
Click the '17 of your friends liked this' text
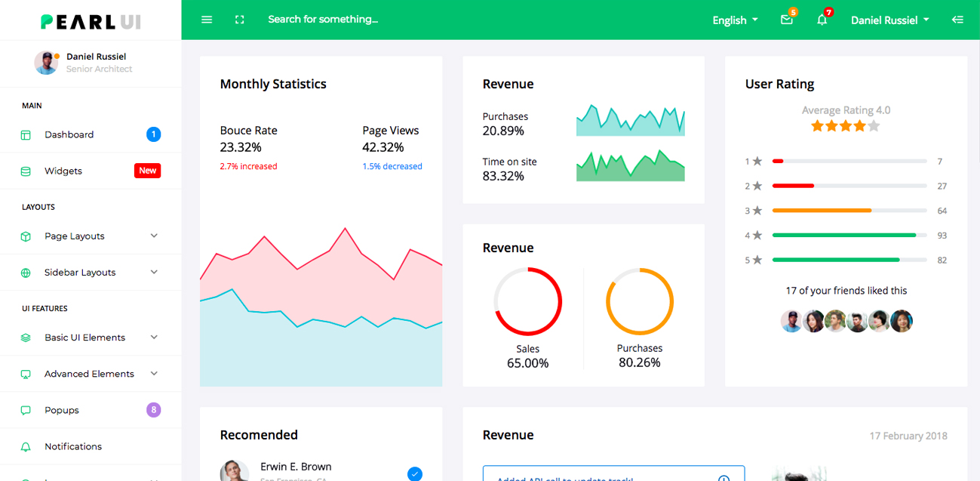(x=846, y=291)
